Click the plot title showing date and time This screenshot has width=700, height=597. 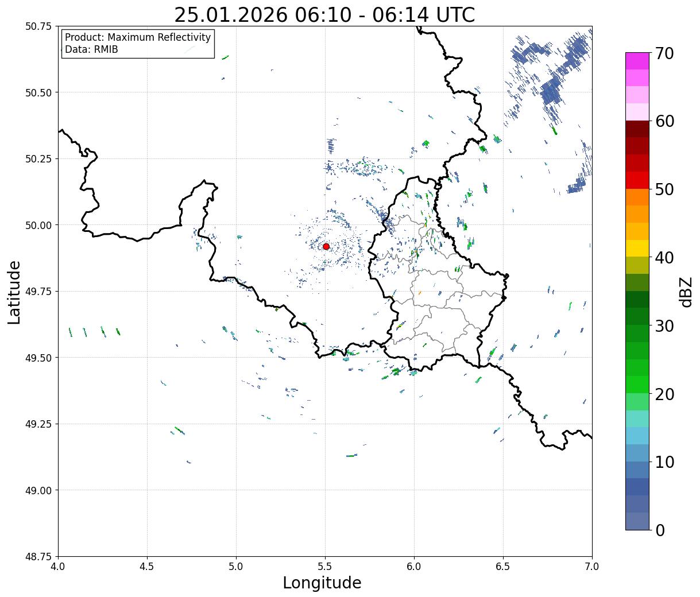pyautogui.click(x=324, y=14)
